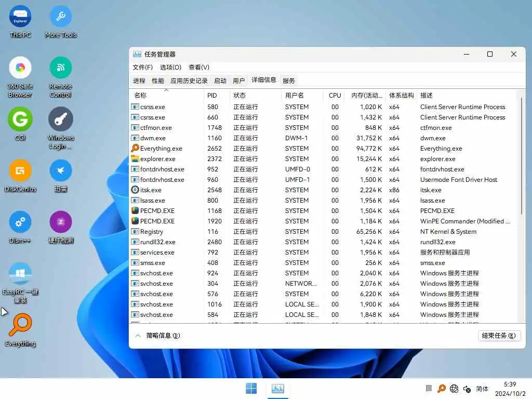Screen dimensions: 532x399
Task: Sort by 名称 column header
Action: pos(167,96)
